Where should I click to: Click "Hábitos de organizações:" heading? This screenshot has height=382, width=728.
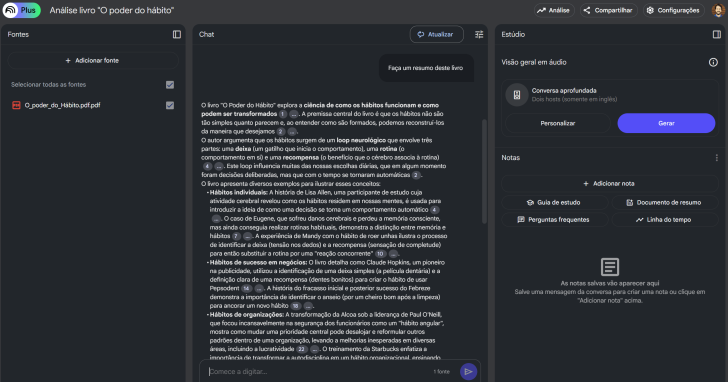(247, 315)
